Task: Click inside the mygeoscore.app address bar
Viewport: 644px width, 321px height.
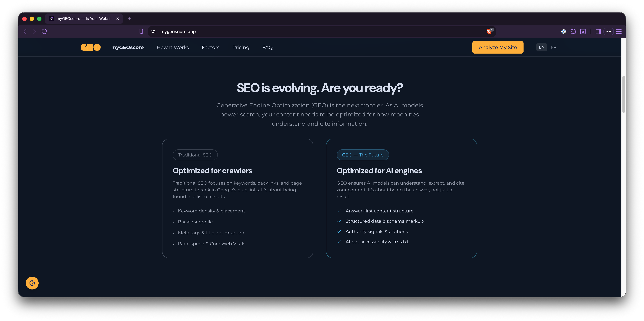Action: (x=178, y=32)
